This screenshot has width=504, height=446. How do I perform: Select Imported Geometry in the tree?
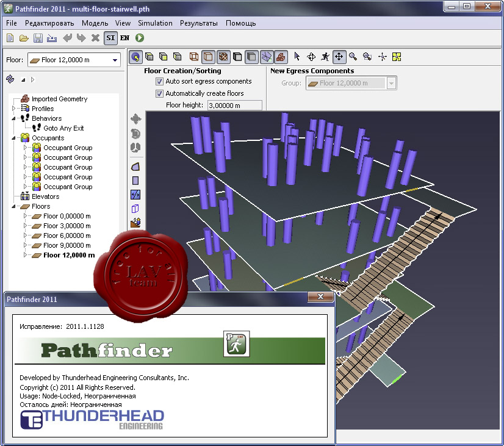pos(59,99)
